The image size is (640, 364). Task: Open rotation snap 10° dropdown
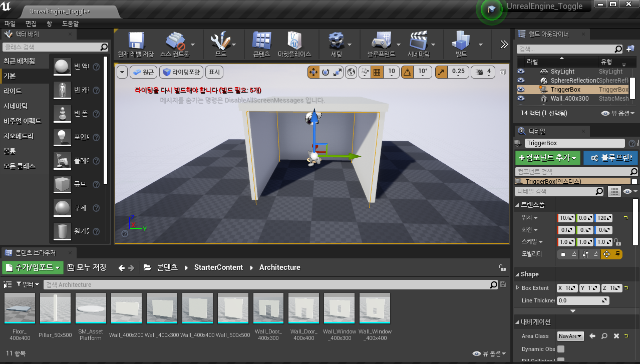click(x=423, y=72)
